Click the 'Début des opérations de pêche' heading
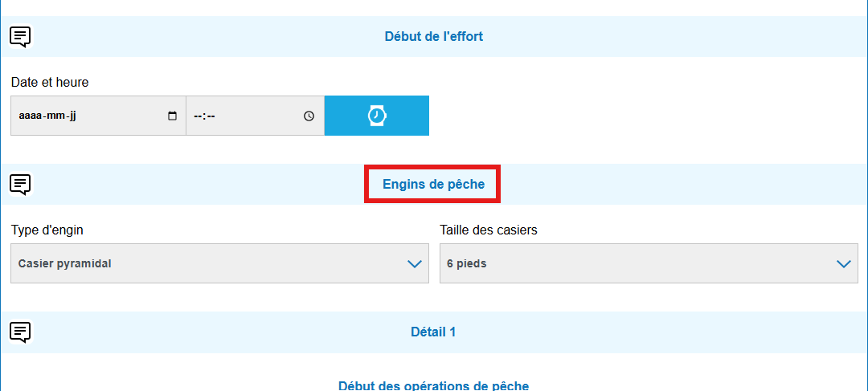The width and height of the screenshot is (868, 391). point(433,385)
